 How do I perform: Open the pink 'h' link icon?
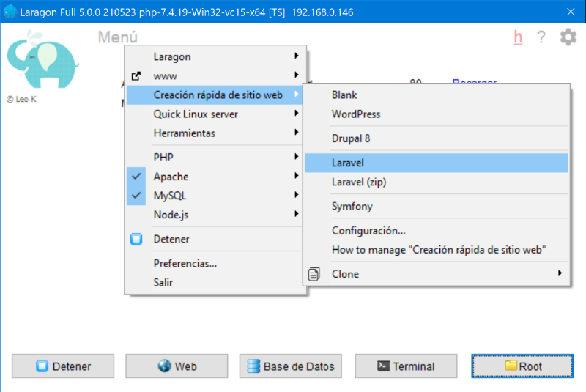(x=518, y=37)
